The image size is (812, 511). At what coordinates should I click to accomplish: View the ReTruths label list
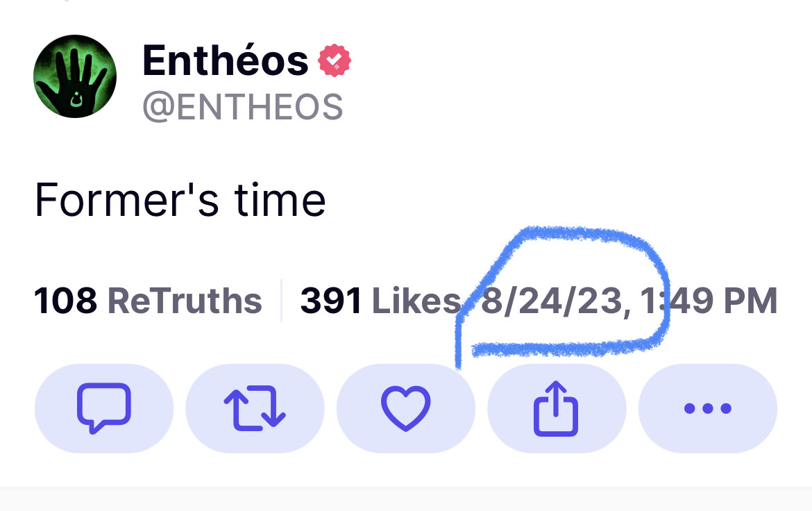click(185, 301)
